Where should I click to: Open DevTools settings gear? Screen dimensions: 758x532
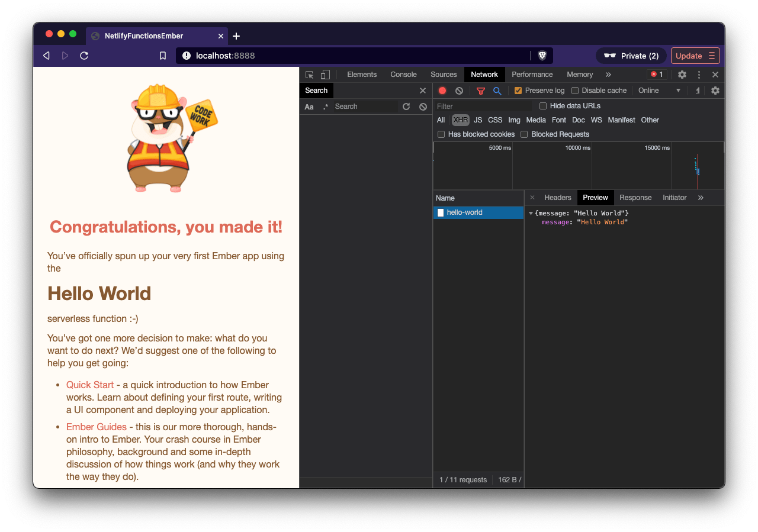click(x=682, y=75)
